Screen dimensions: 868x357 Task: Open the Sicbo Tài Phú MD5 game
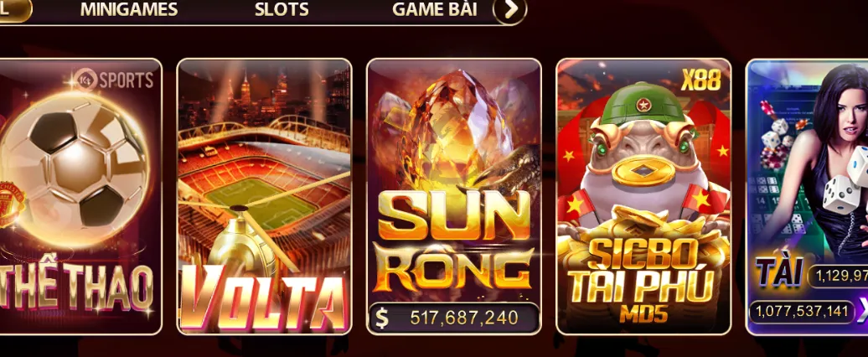pyautogui.click(x=643, y=196)
